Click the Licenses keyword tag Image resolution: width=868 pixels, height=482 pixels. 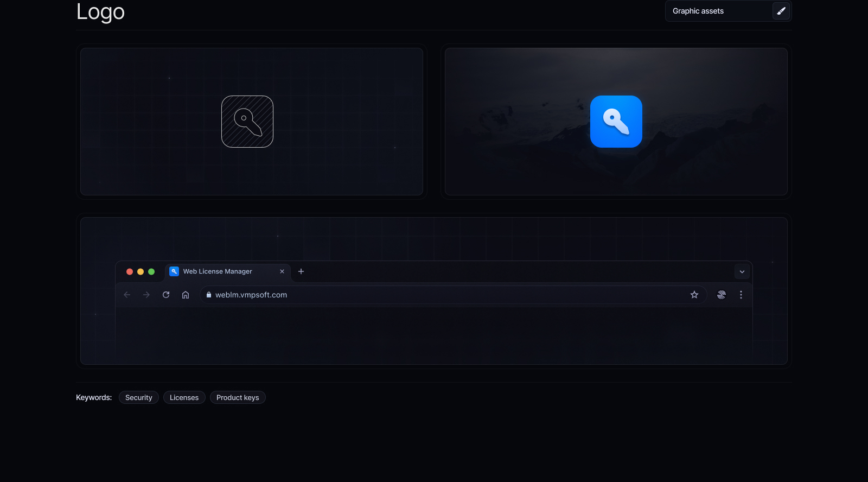pyautogui.click(x=184, y=397)
